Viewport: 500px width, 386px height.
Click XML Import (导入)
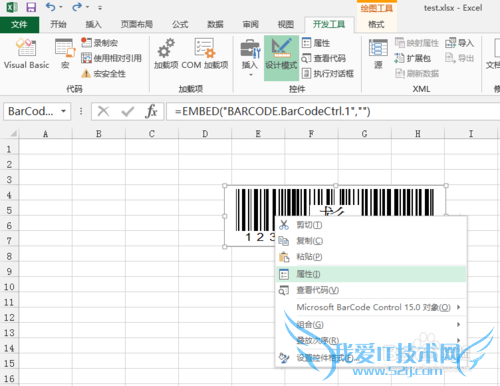tap(459, 43)
